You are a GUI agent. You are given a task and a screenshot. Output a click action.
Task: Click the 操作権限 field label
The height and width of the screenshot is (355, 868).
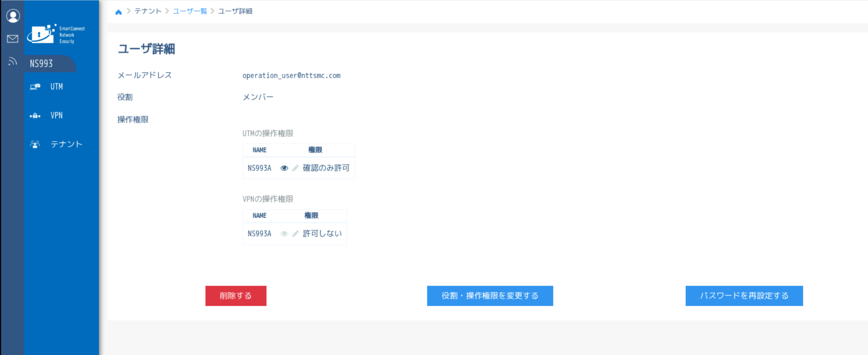tap(133, 120)
